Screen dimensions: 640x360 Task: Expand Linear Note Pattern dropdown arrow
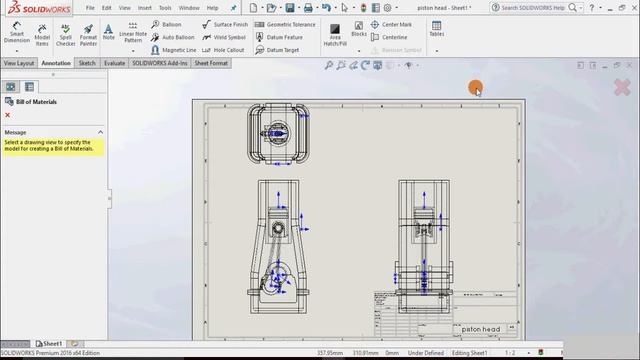133,51
